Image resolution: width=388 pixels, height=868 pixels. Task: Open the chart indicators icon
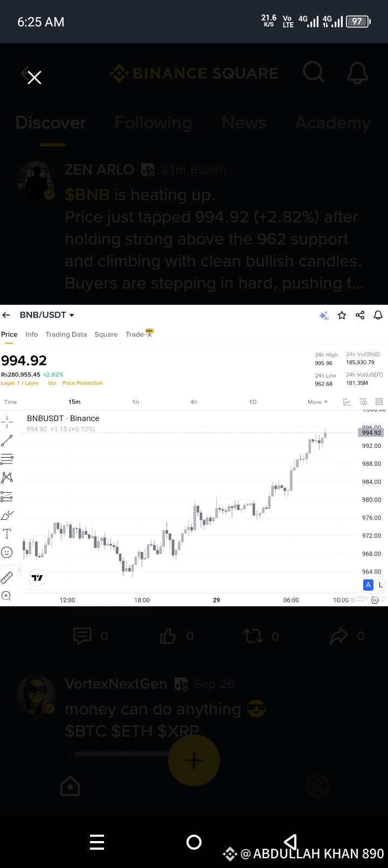tap(347, 402)
